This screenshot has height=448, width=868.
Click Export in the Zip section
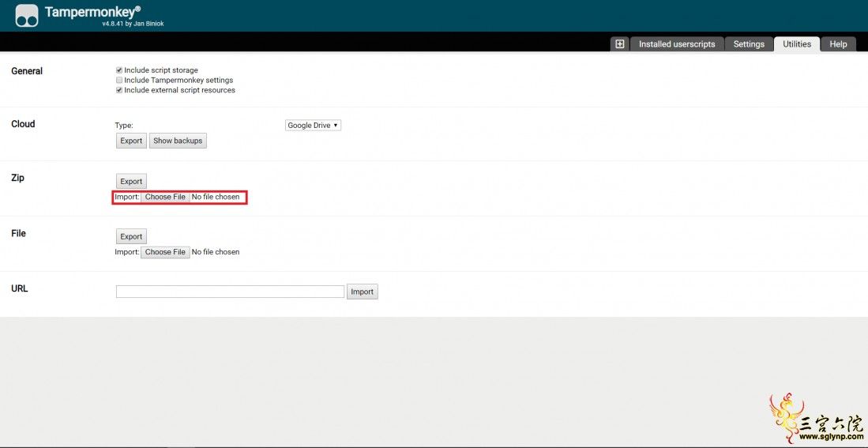(x=131, y=181)
